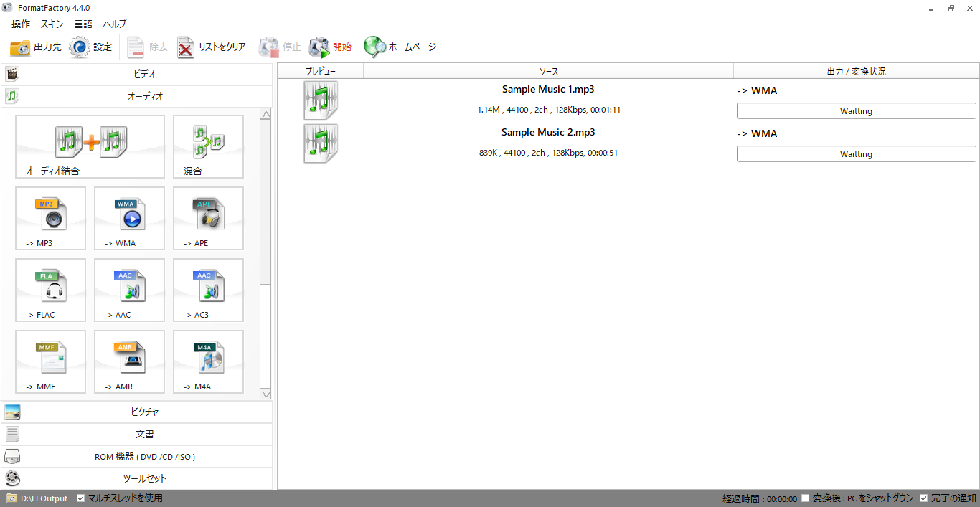Image resolution: width=980 pixels, height=507 pixels.
Task: Click the audio panel scroll down arrow
Action: (266, 394)
